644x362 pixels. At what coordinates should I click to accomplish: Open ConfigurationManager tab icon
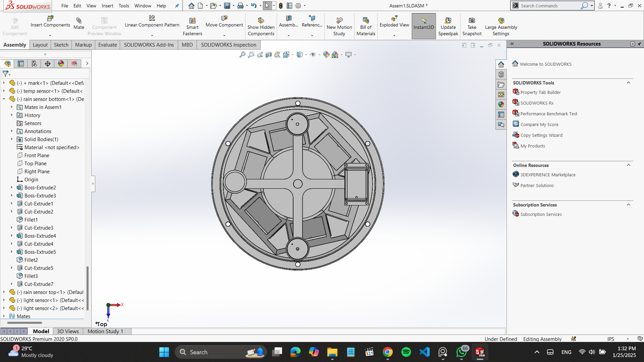coord(34,64)
